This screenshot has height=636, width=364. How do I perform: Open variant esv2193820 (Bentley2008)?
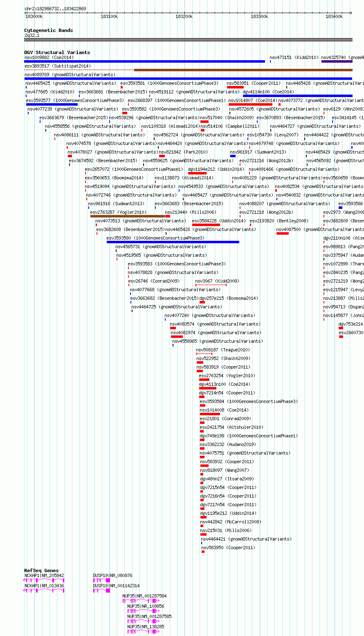click(x=279, y=221)
